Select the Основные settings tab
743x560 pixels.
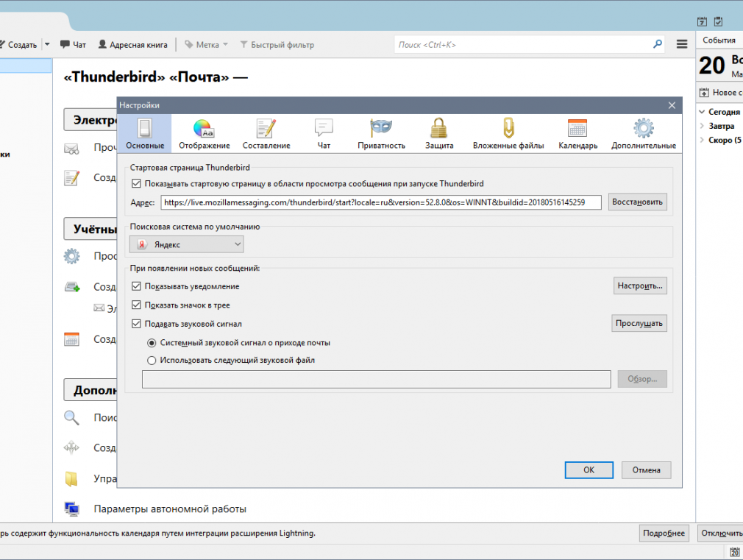(145, 134)
